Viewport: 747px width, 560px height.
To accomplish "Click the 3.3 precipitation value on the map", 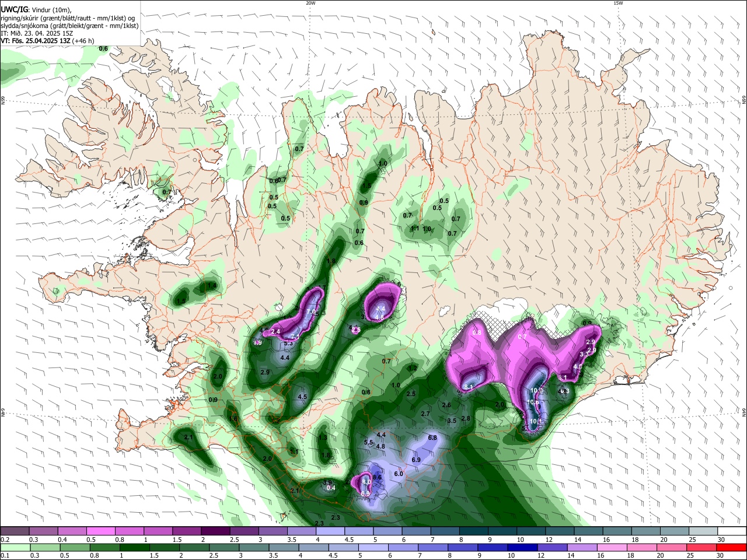I will tap(584, 354).
